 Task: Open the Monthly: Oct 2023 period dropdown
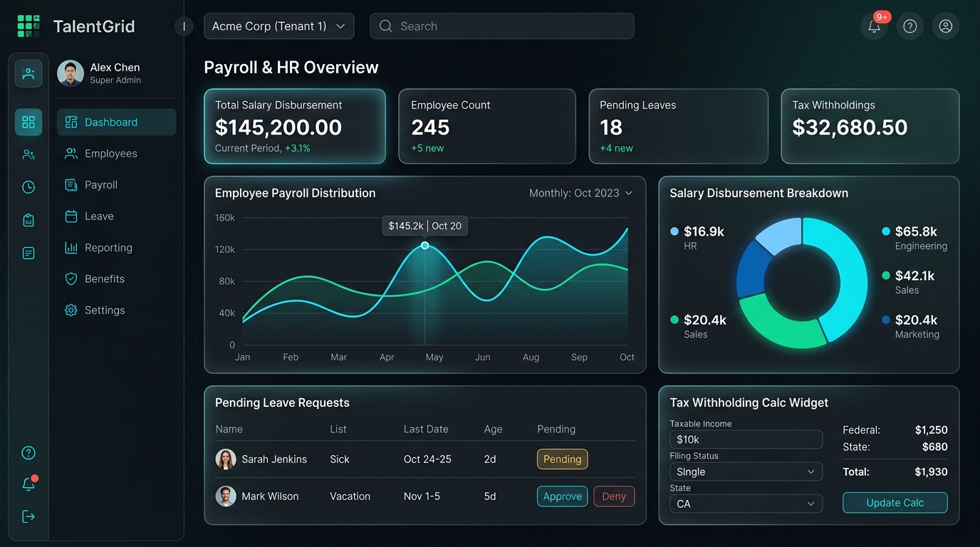point(581,193)
